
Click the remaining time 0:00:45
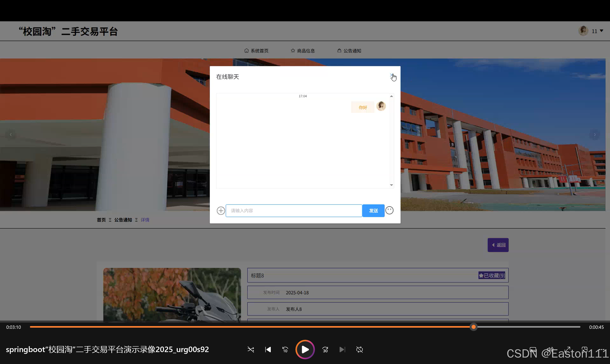pos(596,327)
